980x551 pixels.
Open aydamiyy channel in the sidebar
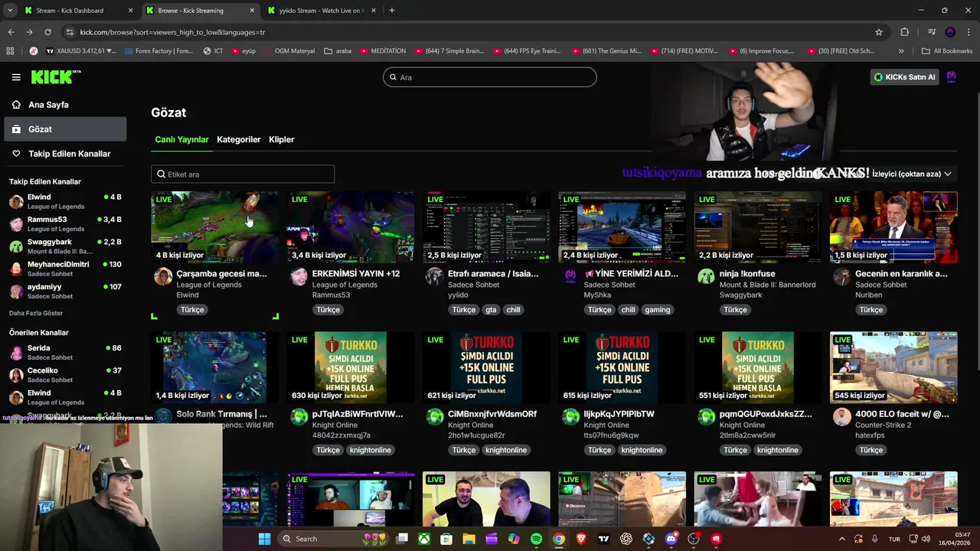[65, 291]
